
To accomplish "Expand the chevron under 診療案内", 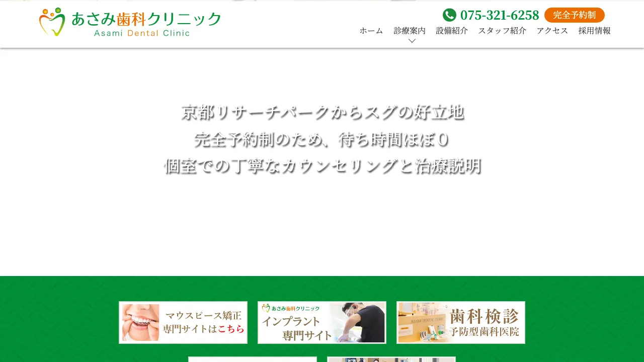I will [x=412, y=41].
